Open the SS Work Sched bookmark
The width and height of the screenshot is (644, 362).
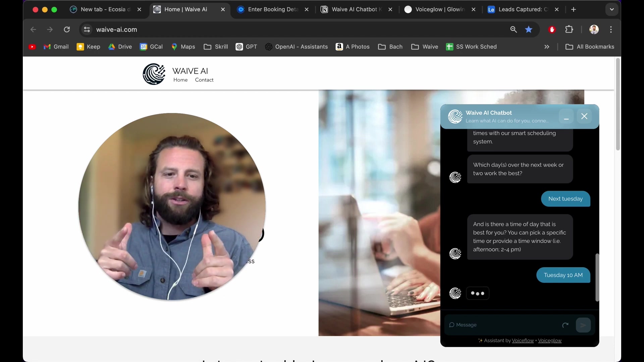(471, 47)
